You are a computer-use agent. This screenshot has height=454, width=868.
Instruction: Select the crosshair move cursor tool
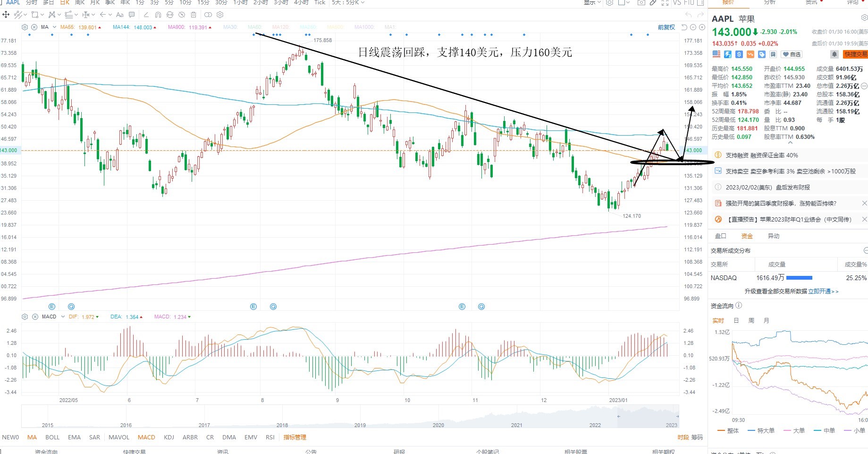[6, 15]
